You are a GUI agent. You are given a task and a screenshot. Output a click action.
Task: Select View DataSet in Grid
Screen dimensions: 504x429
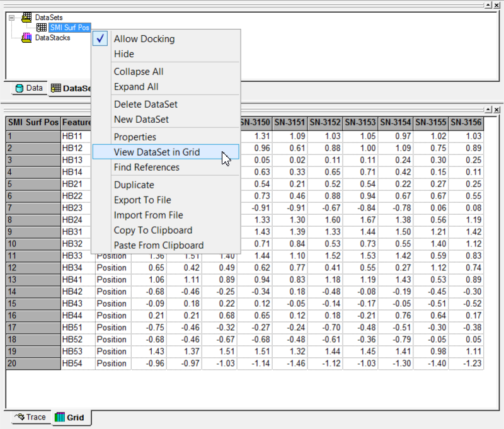pos(166,152)
